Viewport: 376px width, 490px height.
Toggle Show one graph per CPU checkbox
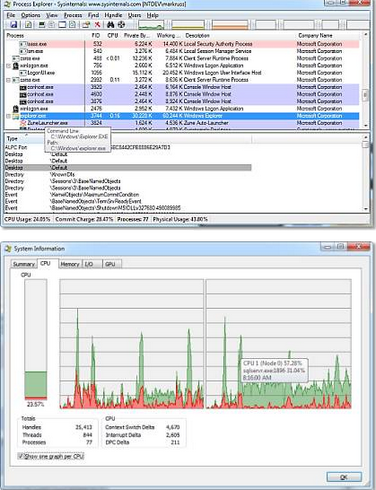click(21, 456)
